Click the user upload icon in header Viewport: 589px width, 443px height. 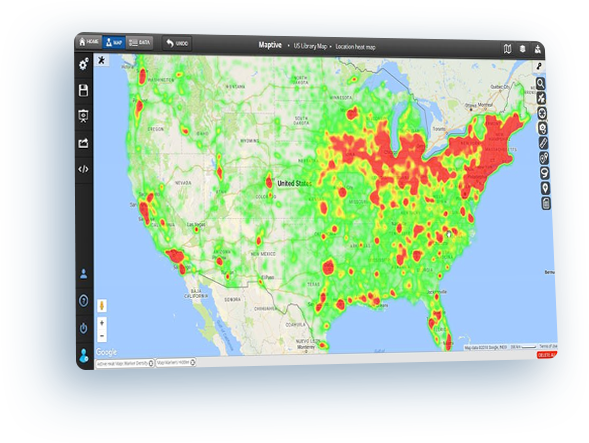[x=538, y=49]
